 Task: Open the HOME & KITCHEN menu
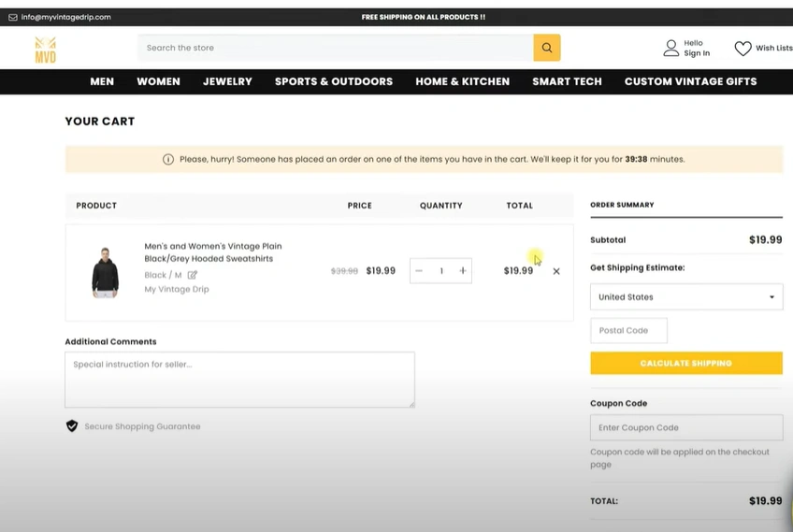pos(463,81)
